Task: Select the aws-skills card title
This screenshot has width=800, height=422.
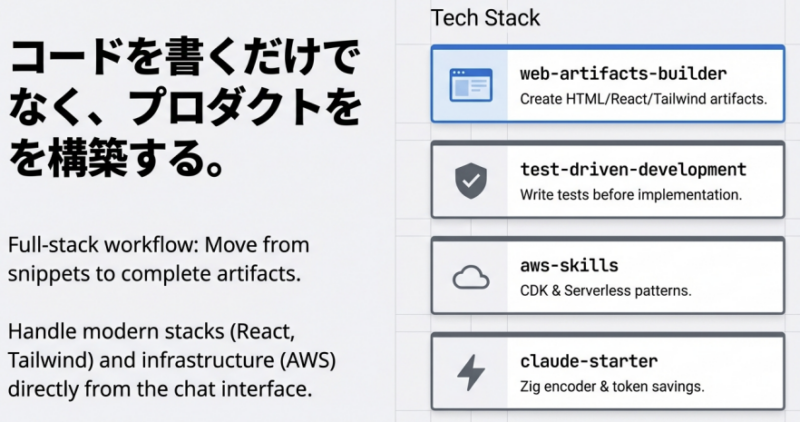Action: tap(569, 266)
